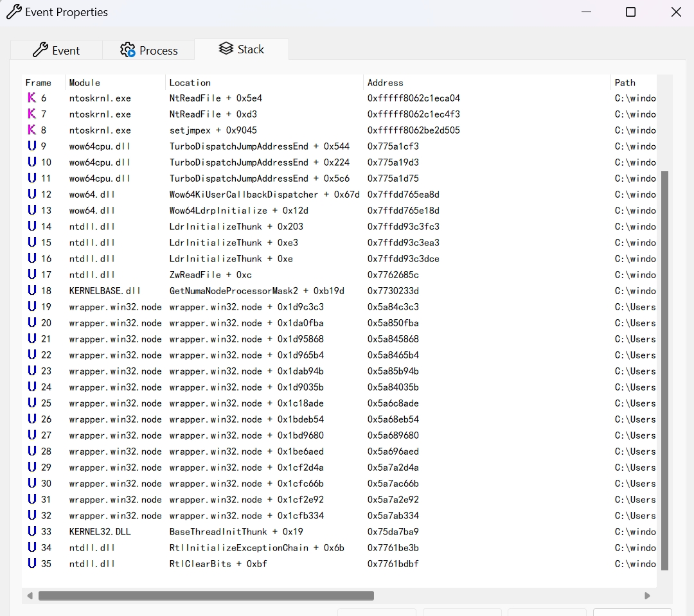
Task: Select the NtReadFile + 0x5e4 stack row
Action: (216, 98)
